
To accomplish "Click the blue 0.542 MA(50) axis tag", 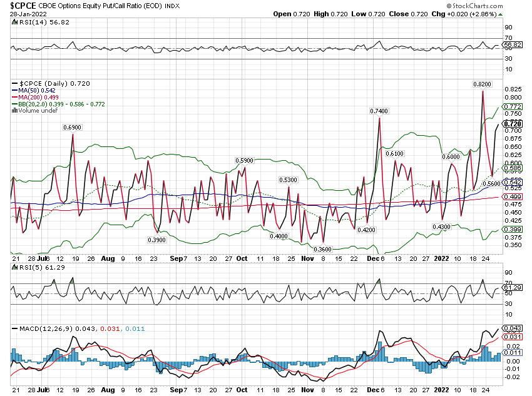I will 513,183.
